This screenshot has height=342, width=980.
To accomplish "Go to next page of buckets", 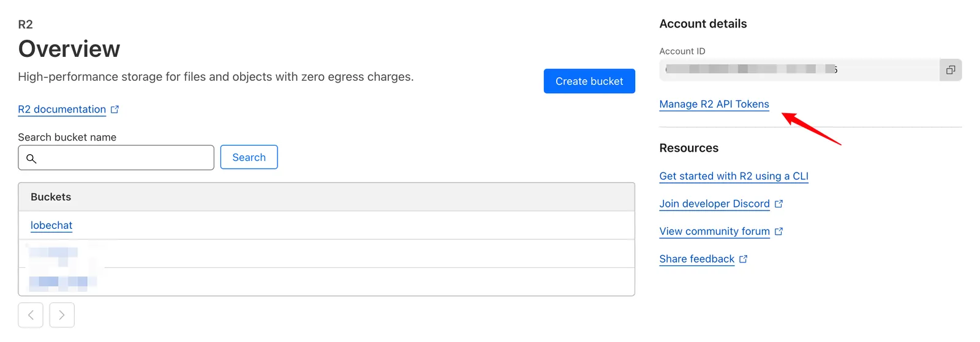I will click(x=62, y=315).
